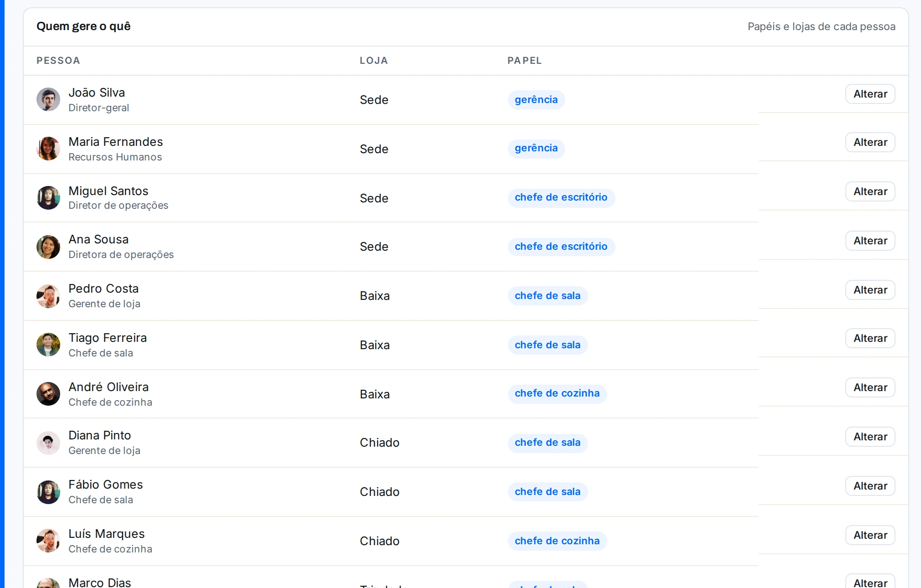Click Alterar for Fábio Gomes
The width and height of the screenshot is (921, 588).
coord(870,486)
